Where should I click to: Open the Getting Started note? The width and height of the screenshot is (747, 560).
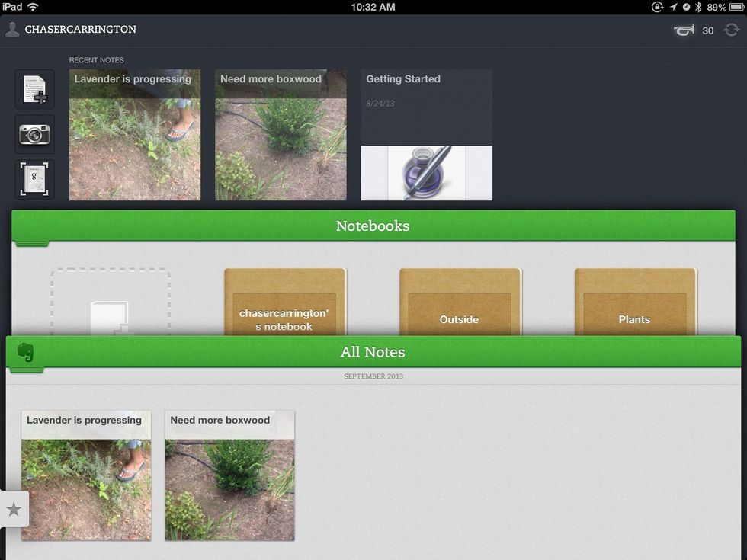(x=426, y=135)
